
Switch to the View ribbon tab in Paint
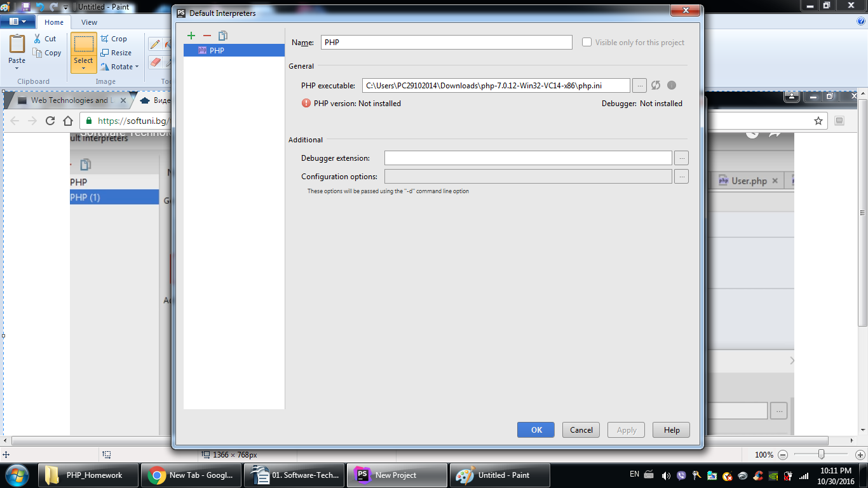coord(90,22)
